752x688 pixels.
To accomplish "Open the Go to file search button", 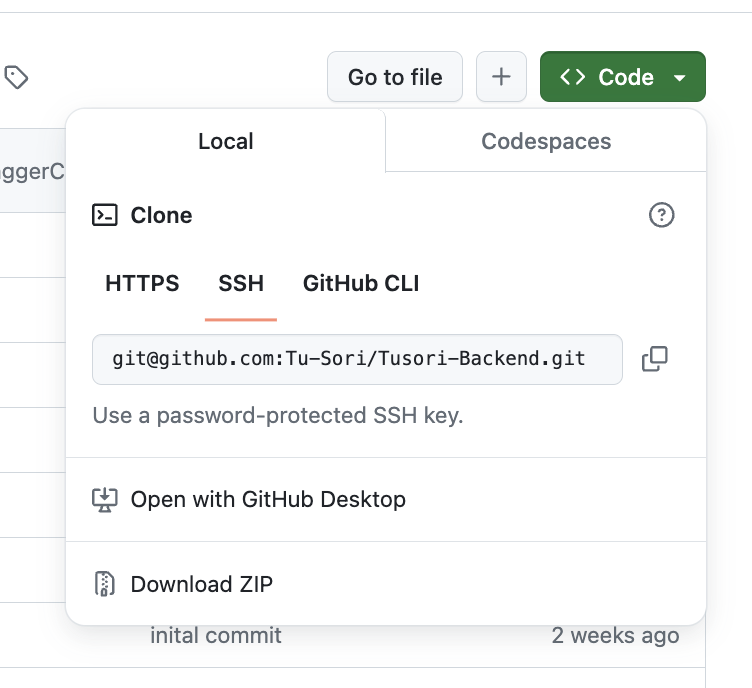I will click(x=395, y=77).
